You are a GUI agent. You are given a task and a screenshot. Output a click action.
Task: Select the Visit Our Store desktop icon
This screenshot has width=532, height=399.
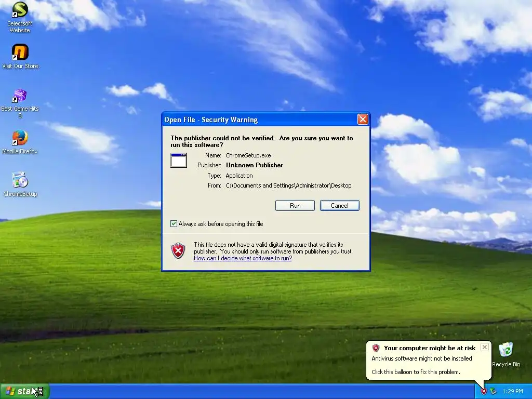pyautogui.click(x=20, y=57)
